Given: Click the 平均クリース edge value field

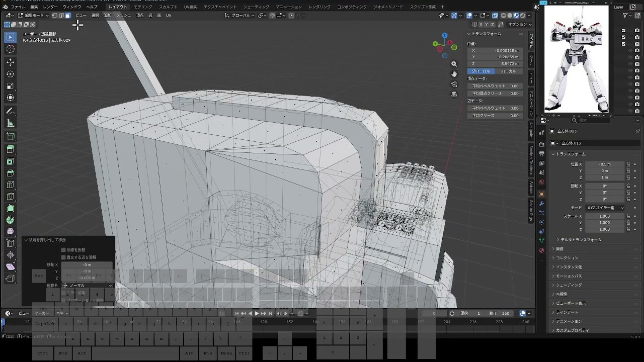Looking at the screenshot, I should point(495,116).
